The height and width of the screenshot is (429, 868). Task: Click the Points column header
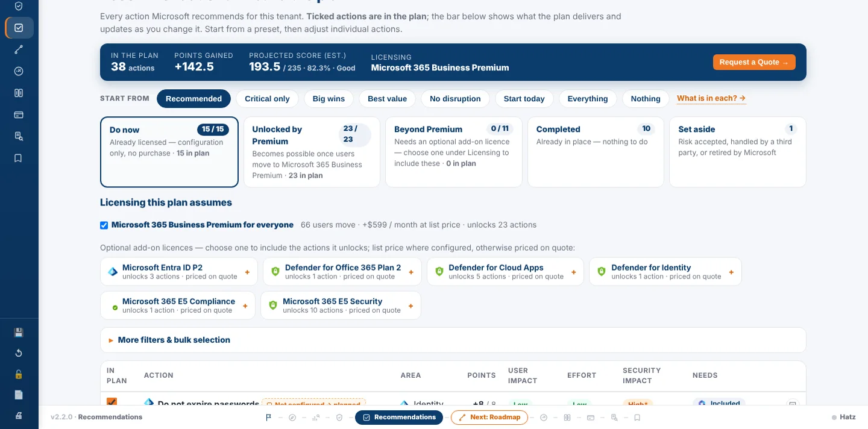tap(481, 375)
